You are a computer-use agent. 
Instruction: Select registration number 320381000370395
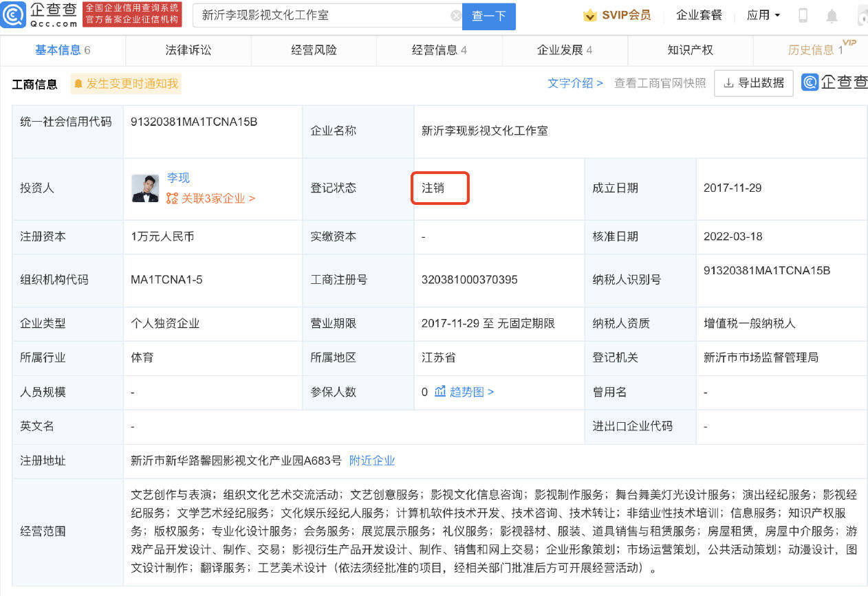click(470, 280)
